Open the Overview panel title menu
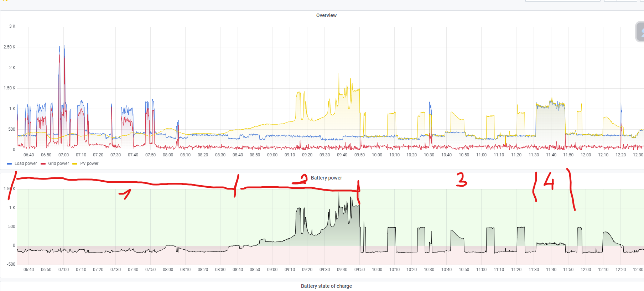This screenshot has width=644, height=291. [x=326, y=15]
